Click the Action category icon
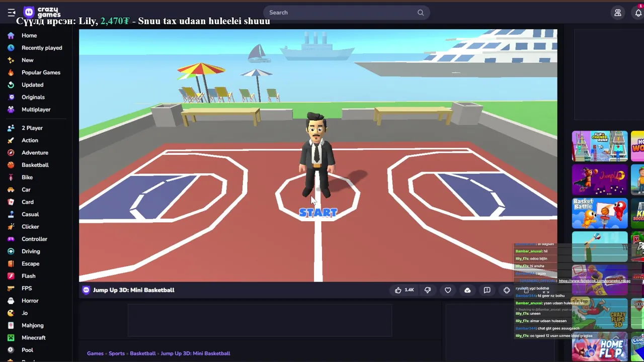The height and width of the screenshot is (362, 644). [11, 140]
